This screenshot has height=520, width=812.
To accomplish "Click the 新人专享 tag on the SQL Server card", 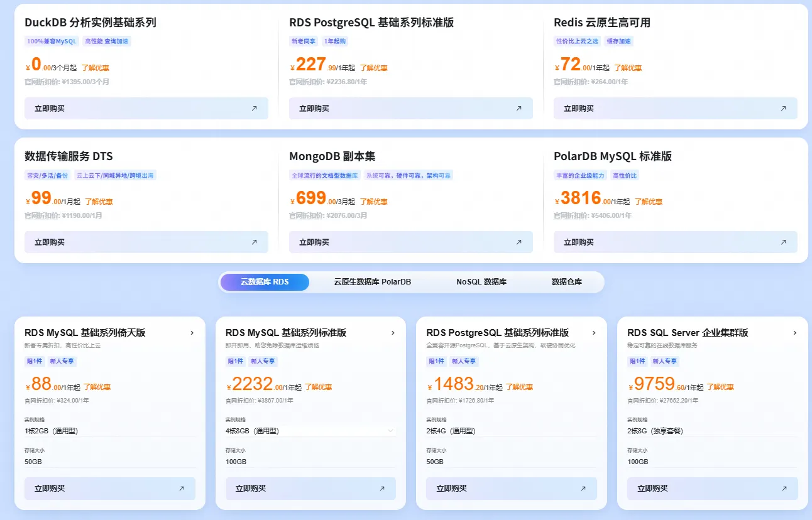I will [x=665, y=361].
